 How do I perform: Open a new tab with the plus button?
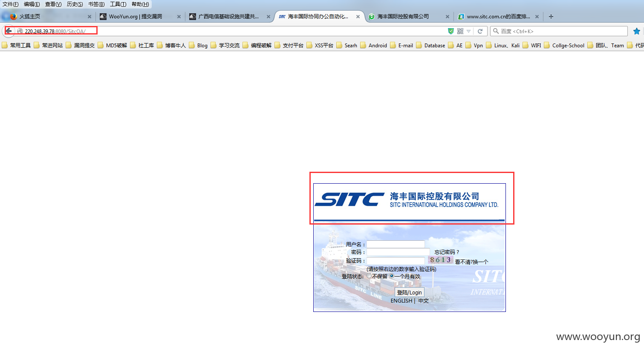tap(551, 17)
